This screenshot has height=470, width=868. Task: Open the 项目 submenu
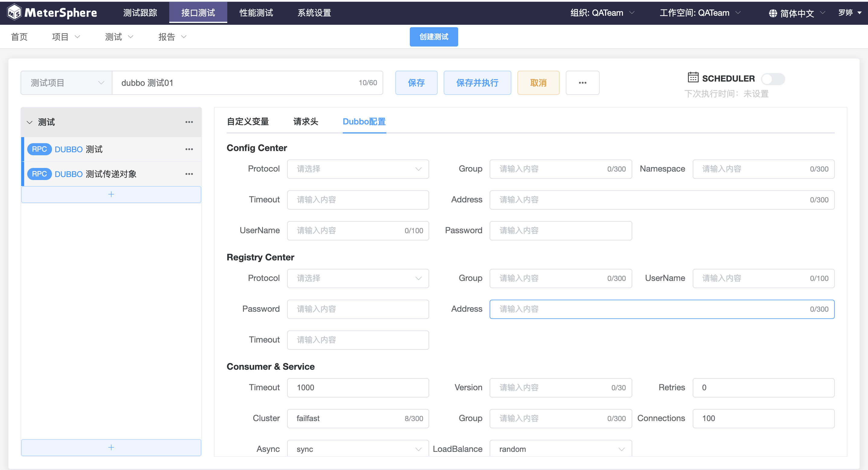click(66, 37)
